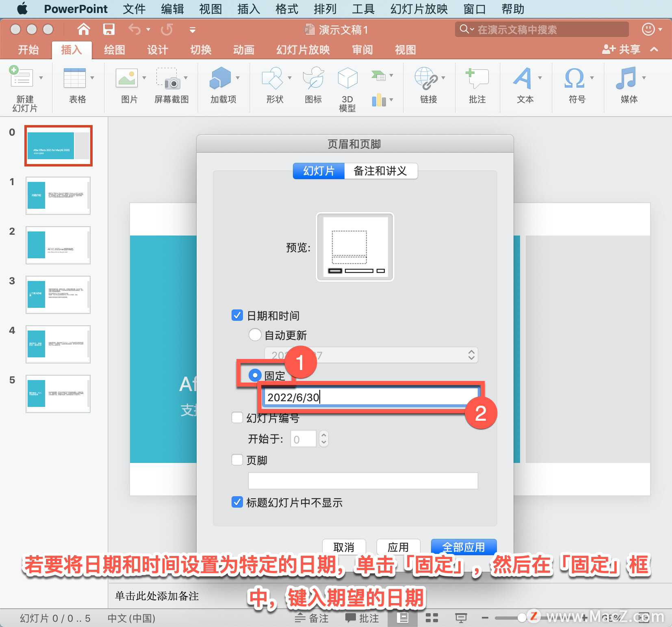The width and height of the screenshot is (672, 627).
Task: Click the Comment insert icon
Action: 477,78
